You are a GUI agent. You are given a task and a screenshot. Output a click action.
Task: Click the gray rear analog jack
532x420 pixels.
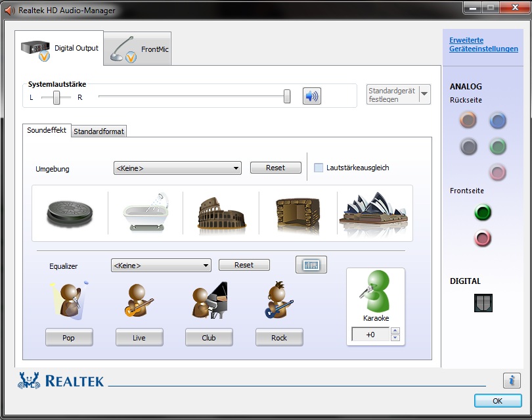point(468,147)
